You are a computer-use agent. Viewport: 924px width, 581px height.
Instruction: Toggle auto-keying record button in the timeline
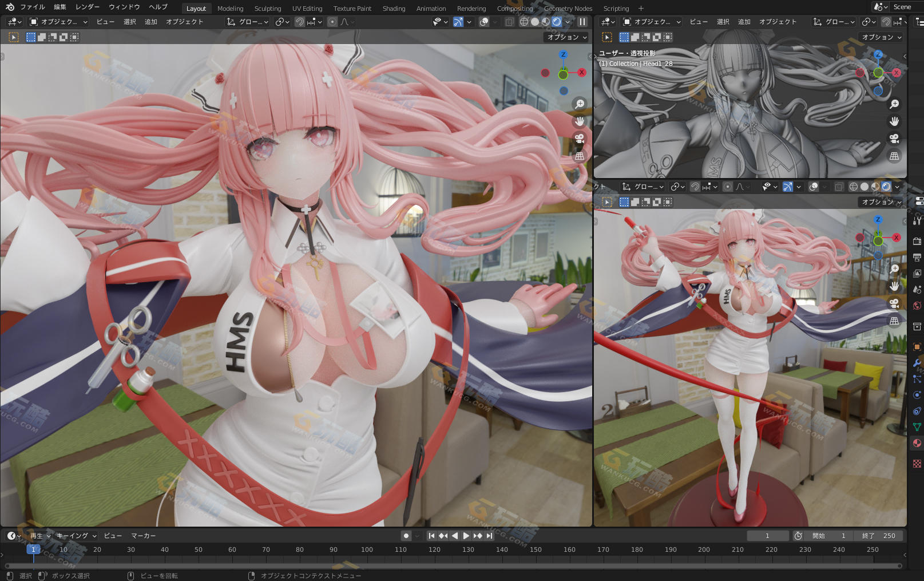[406, 536]
